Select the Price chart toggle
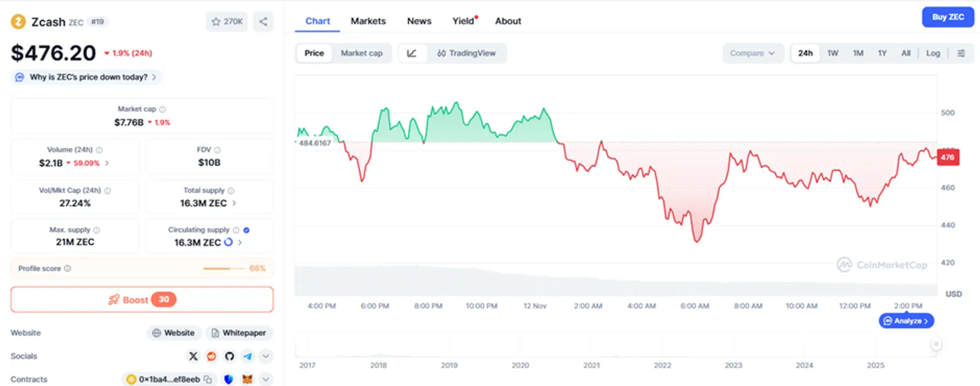This screenshot has width=980, height=386. (314, 53)
